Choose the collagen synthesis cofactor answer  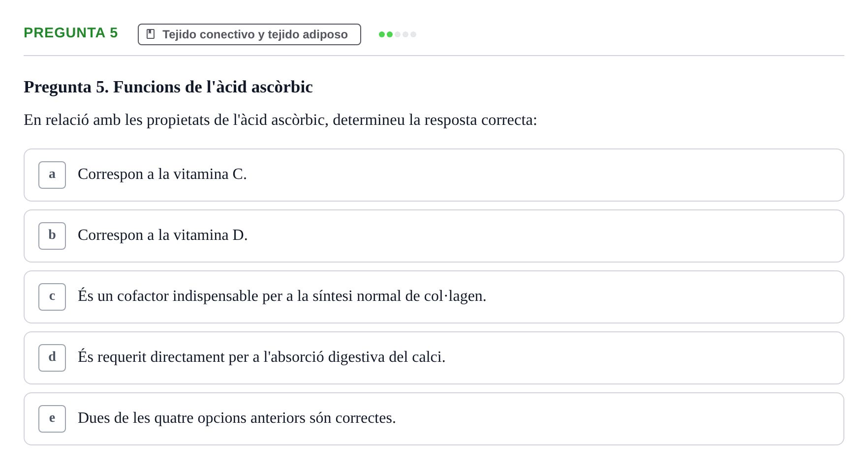pos(434,297)
